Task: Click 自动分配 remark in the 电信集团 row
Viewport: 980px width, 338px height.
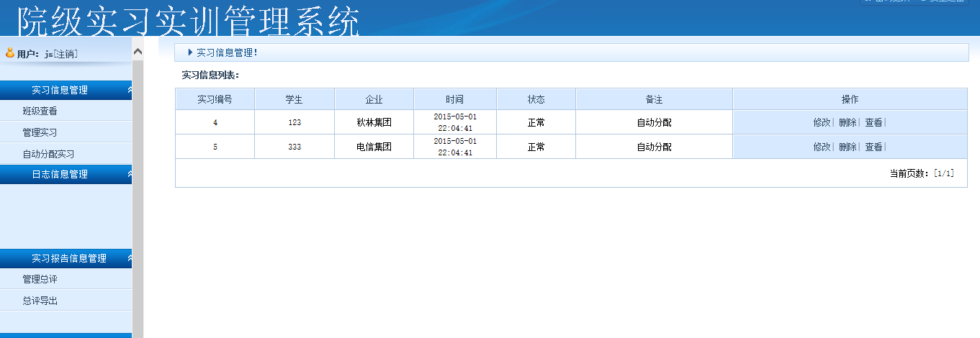Action: coord(655,147)
